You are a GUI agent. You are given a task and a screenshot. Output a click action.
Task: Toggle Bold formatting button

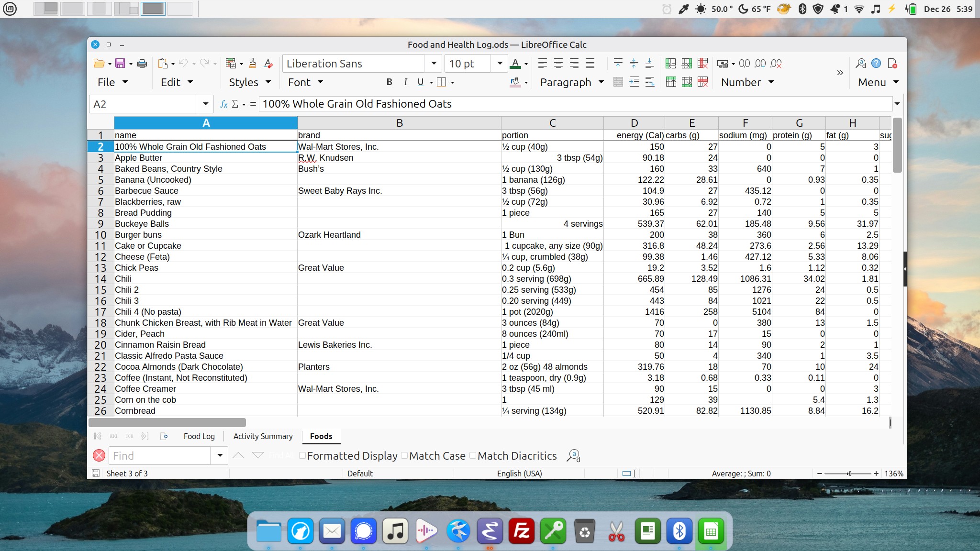pos(389,82)
